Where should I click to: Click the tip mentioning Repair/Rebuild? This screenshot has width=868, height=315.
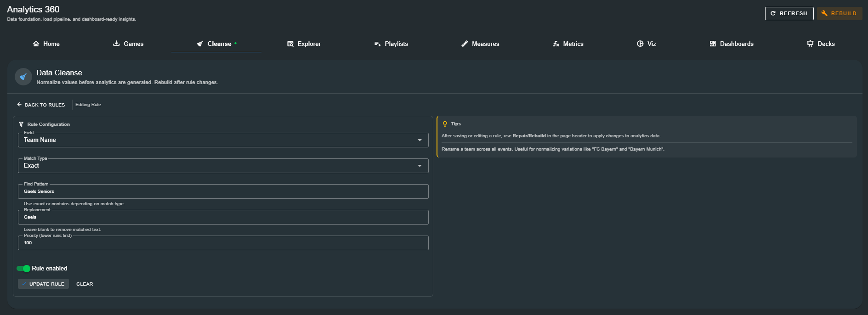(551, 136)
